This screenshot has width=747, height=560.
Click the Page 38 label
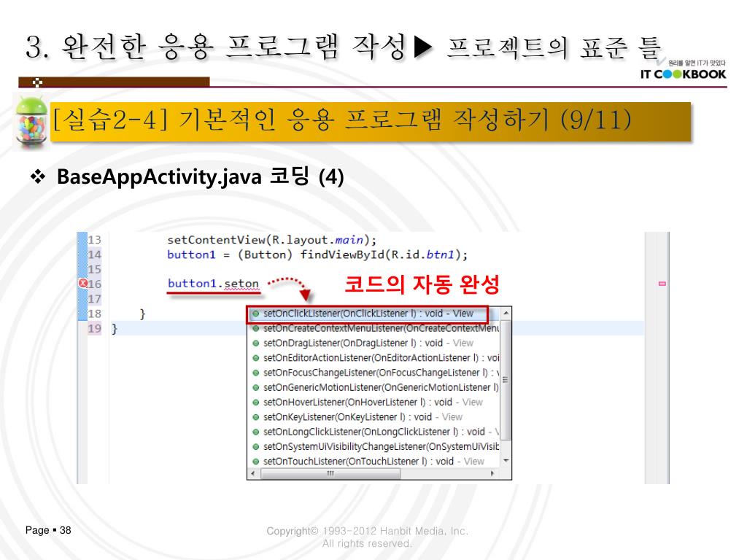coord(48,530)
